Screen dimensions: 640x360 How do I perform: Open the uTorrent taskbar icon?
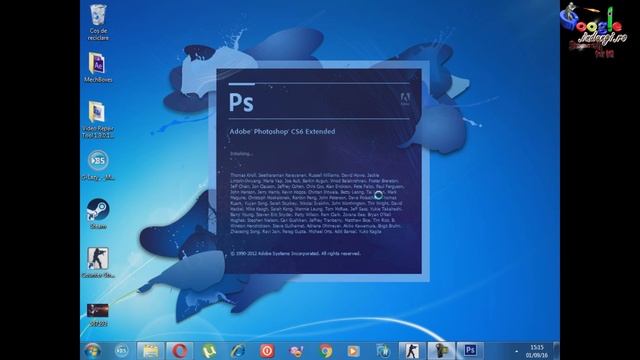[209, 351]
